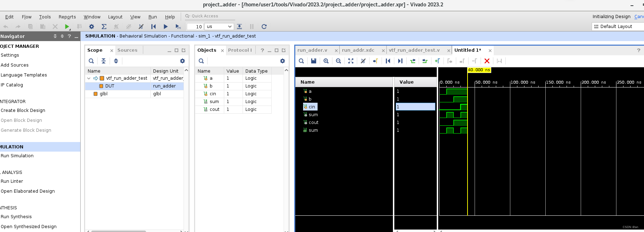Open Objects panel settings gear
The image size is (644, 232).
click(283, 61)
